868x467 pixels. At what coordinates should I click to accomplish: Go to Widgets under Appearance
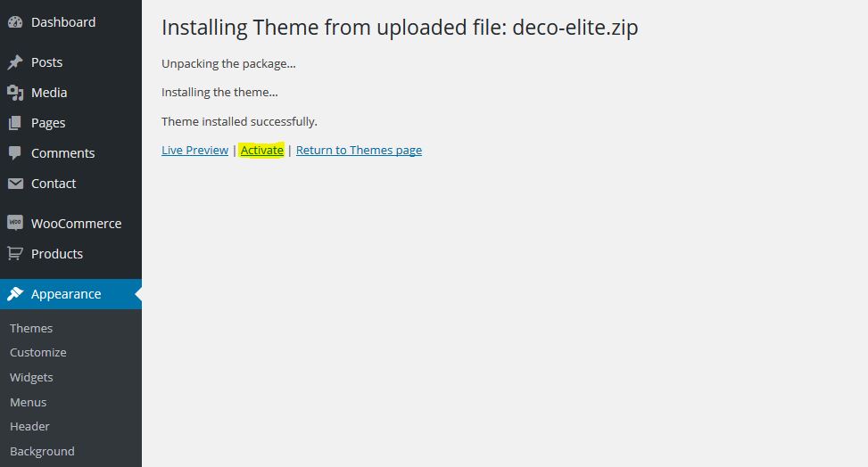click(31, 377)
